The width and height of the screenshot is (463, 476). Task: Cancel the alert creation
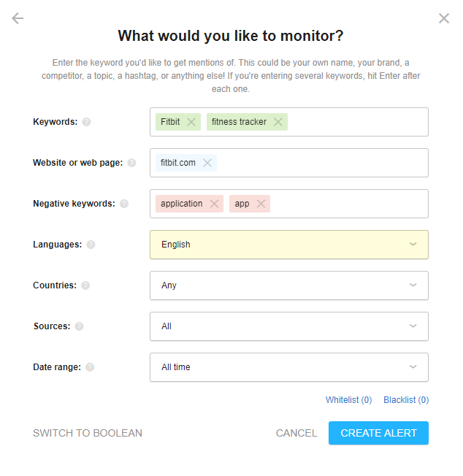(x=296, y=433)
